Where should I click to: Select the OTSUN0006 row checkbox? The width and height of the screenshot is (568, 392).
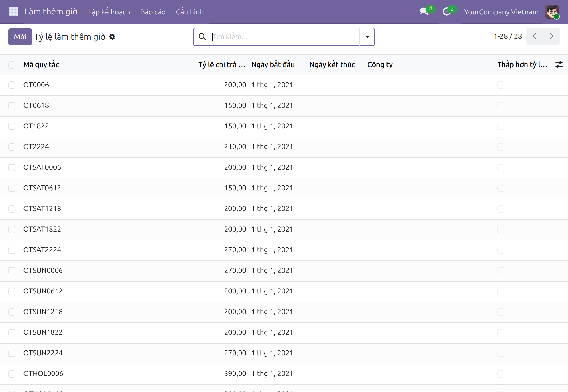(12, 271)
